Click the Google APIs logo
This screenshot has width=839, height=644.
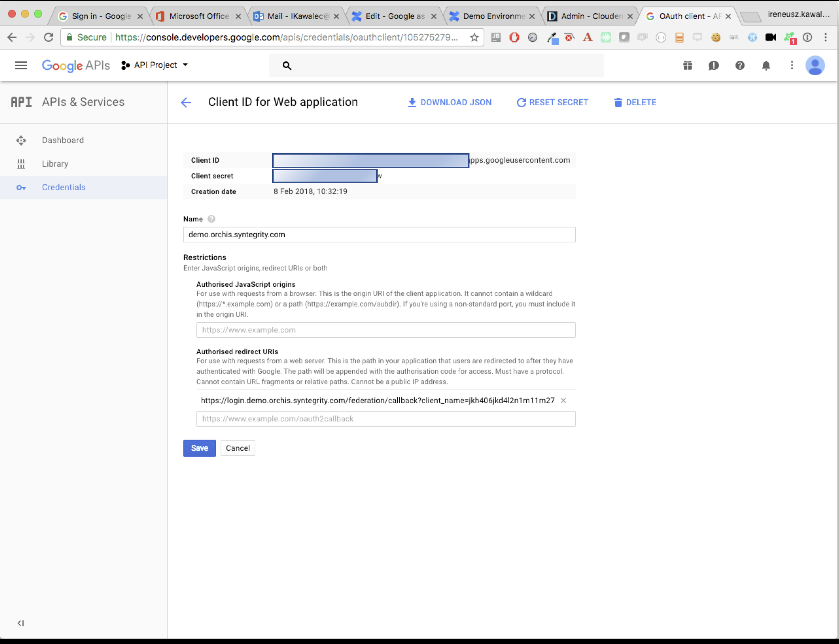coord(76,65)
